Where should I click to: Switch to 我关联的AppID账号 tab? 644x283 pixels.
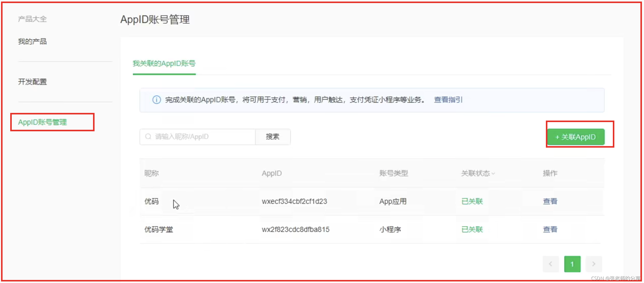164,63
